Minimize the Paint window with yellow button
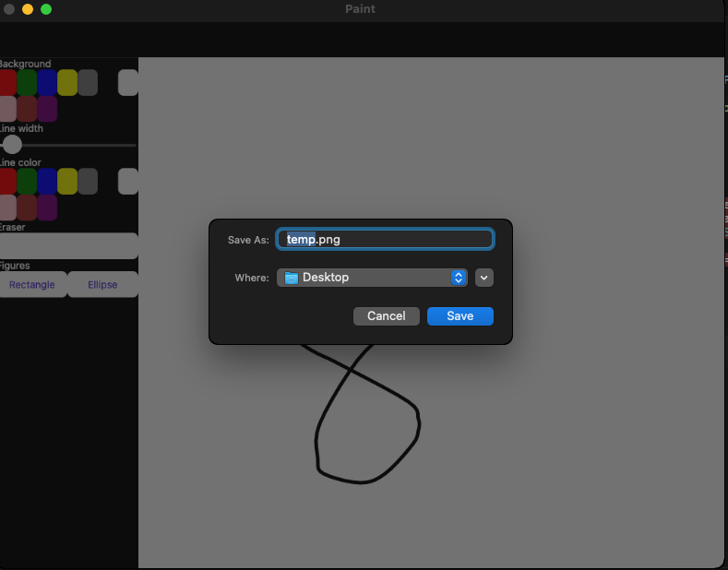728x570 pixels. 28,9
